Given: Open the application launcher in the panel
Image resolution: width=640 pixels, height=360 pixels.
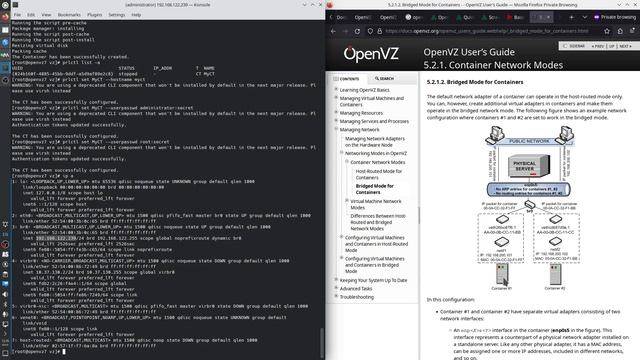Looking at the screenshot, I should (x=5, y=5).
